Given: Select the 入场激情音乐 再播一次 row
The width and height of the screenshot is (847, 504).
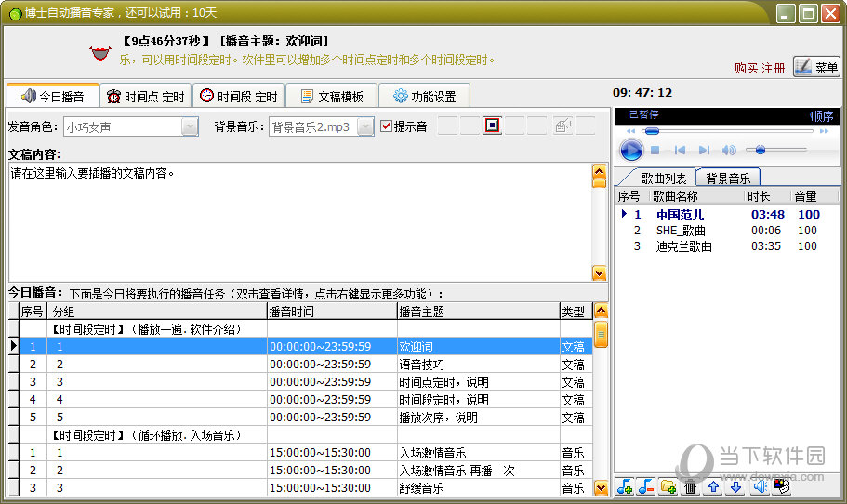Looking at the screenshot, I should (x=306, y=470).
